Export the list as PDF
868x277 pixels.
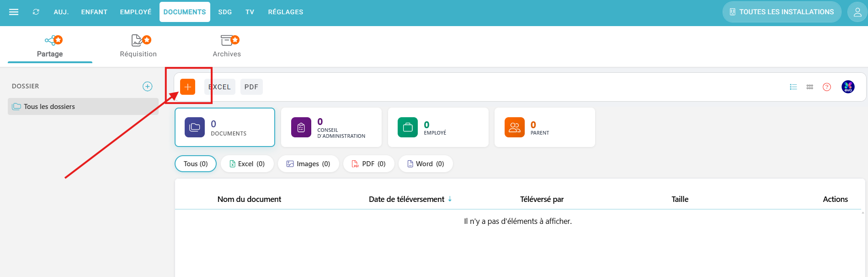pyautogui.click(x=251, y=87)
